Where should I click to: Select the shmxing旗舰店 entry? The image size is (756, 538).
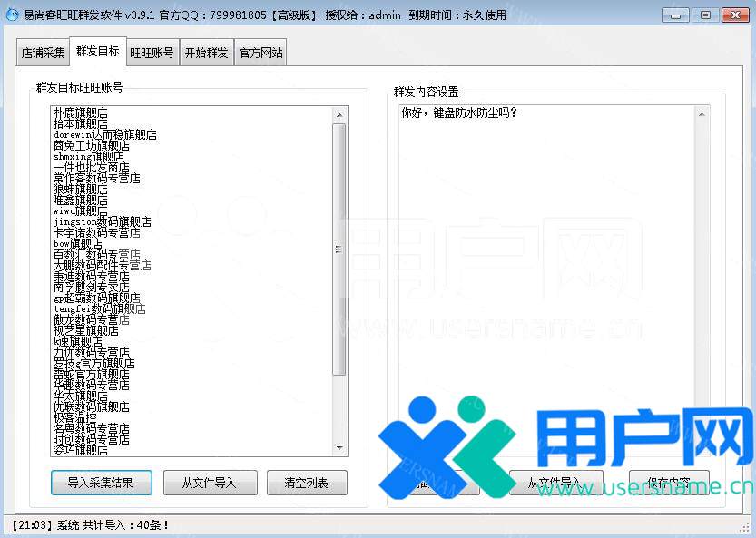pos(89,157)
